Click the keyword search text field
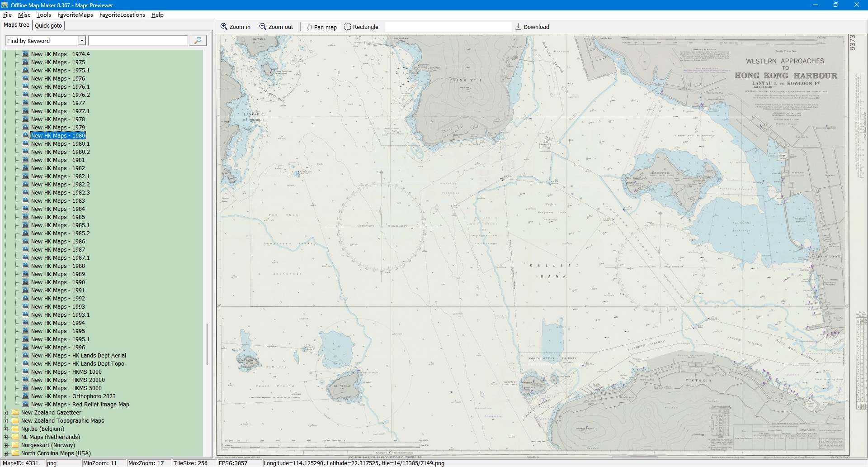This screenshot has height=467, width=868. (x=137, y=41)
